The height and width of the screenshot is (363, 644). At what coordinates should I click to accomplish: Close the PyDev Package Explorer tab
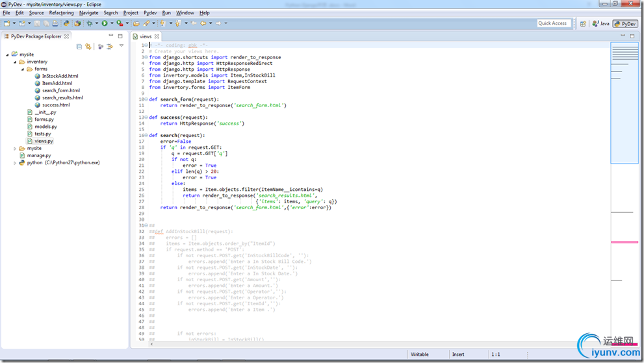point(66,36)
